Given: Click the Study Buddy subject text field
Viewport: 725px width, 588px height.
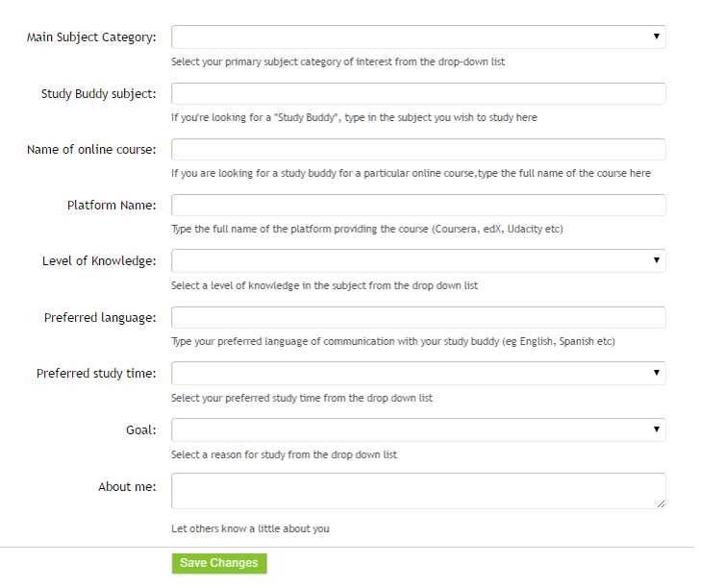Looking at the screenshot, I should pyautogui.click(x=418, y=94).
